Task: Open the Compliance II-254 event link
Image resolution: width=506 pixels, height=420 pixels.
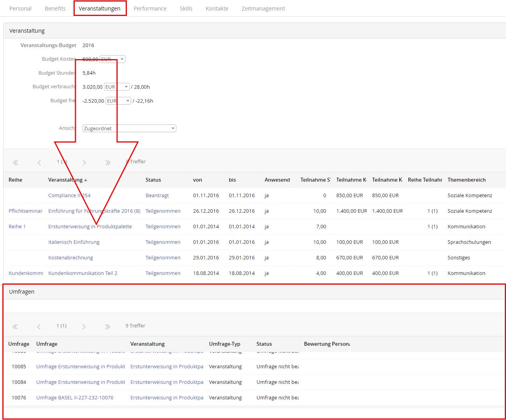Action: tap(69, 195)
